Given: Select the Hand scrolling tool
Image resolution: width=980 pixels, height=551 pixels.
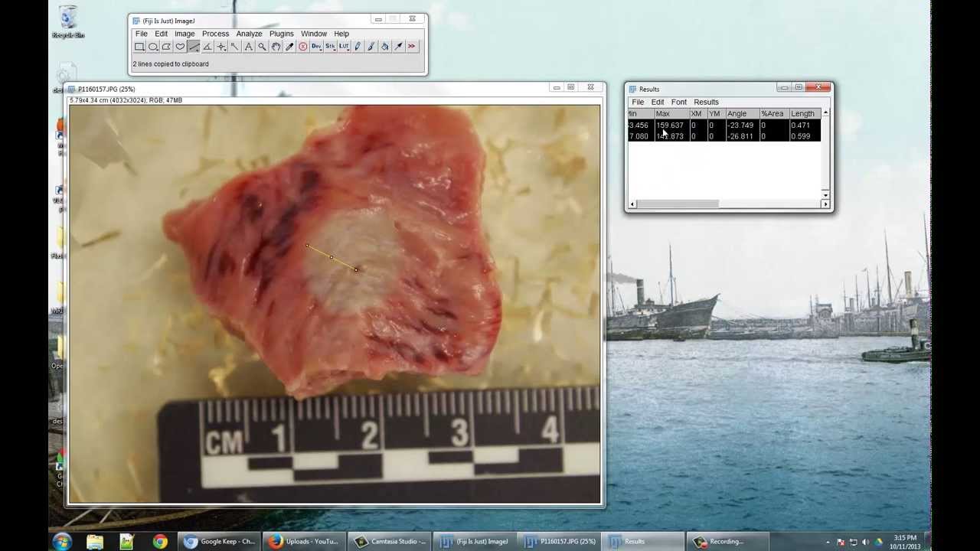Looking at the screenshot, I should click(276, 47).
